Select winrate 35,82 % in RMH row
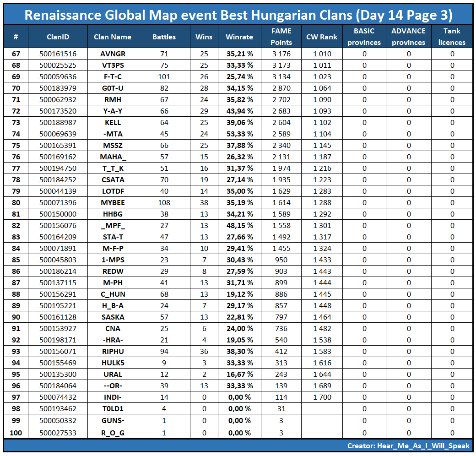This screenshot has width=476, height=456. (x=239, y=100)
